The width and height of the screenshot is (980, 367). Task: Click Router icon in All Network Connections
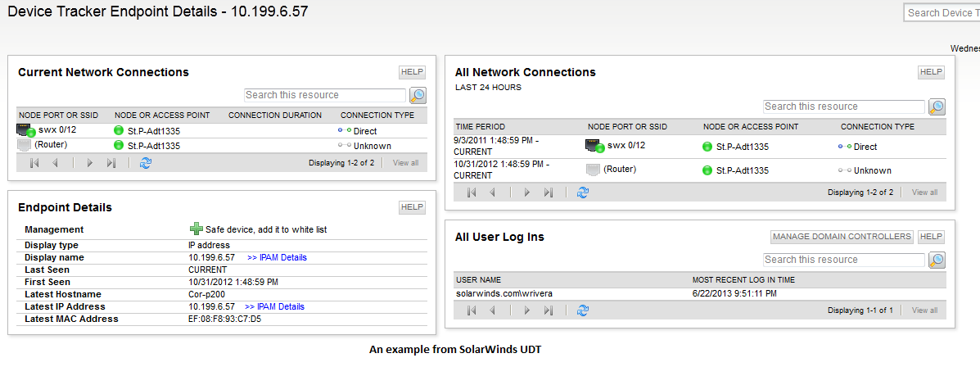click(593, 170)
